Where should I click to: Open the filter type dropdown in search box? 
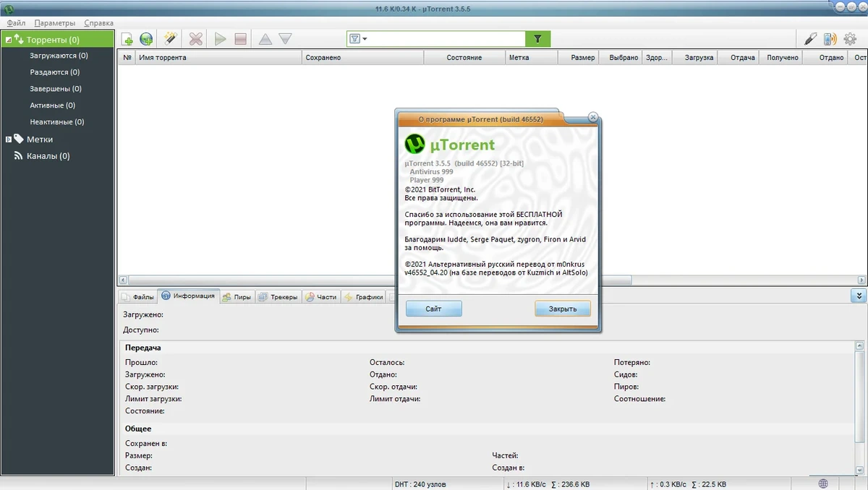point(358,39)
